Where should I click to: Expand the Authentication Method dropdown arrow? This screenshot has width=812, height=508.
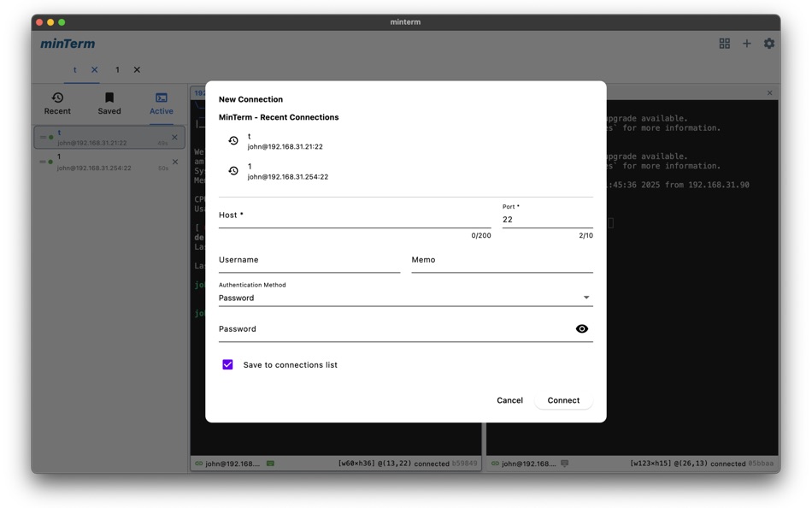[x=586, y=298]
